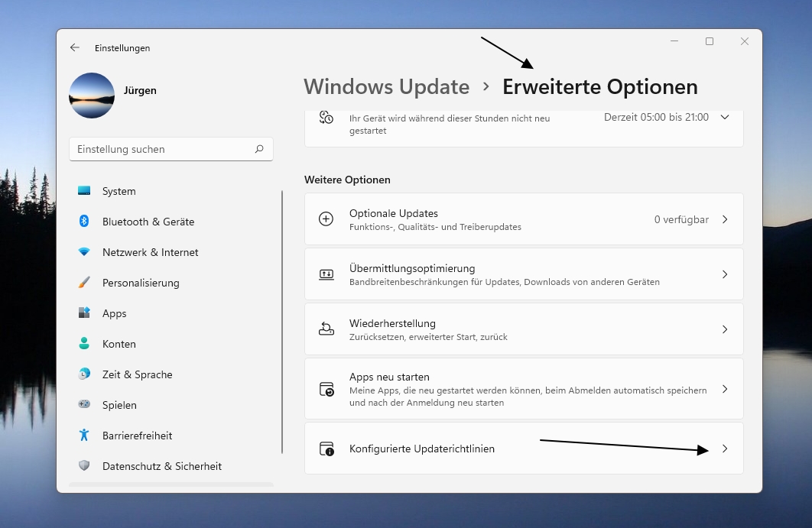812x528 pixels.
Task: Click the System monitor icon
Action: tap(84, 191)
